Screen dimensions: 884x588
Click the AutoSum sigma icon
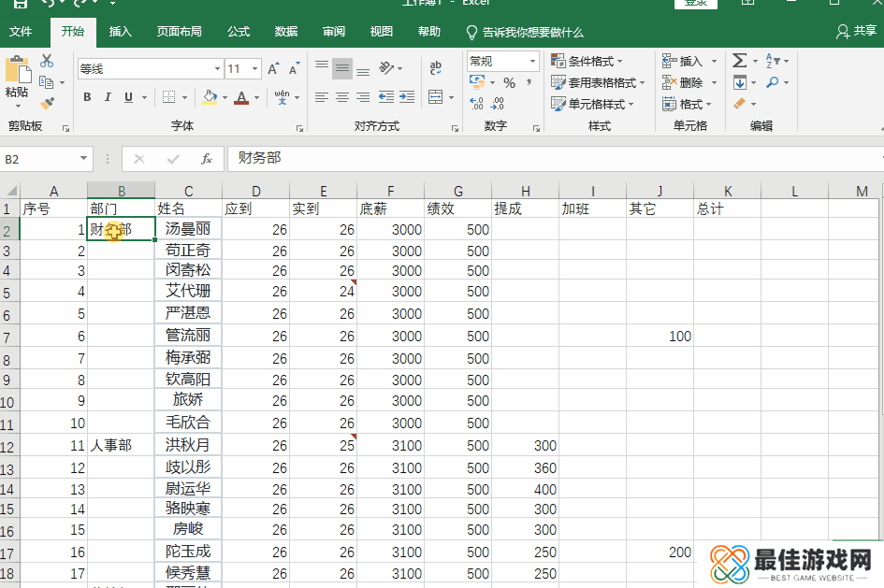pos(739,61)
